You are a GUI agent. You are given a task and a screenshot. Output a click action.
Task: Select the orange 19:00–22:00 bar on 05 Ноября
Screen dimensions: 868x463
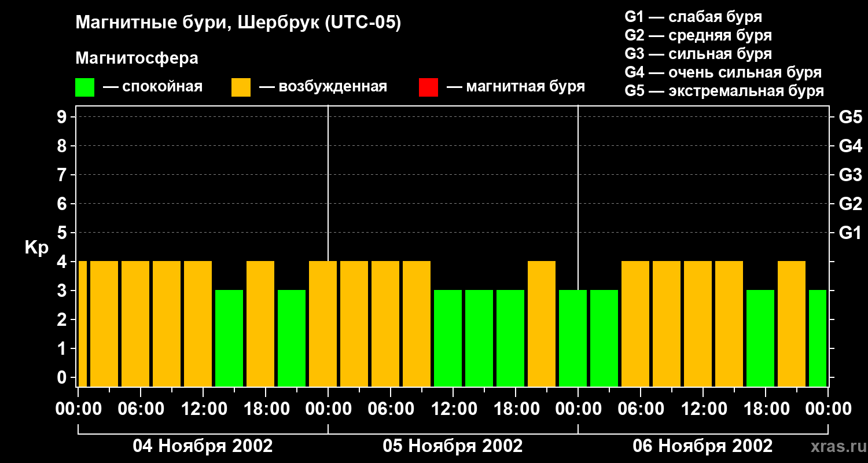(542, 324)
